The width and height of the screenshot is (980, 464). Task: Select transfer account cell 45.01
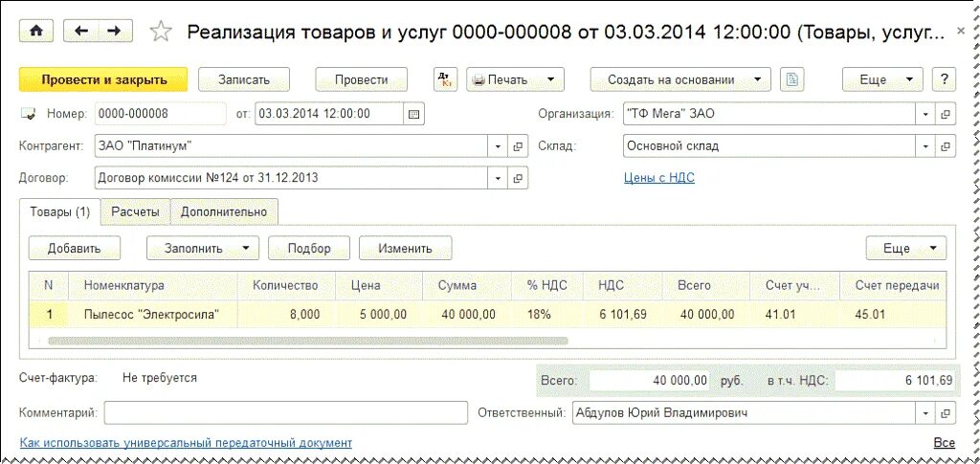point(893,314)
